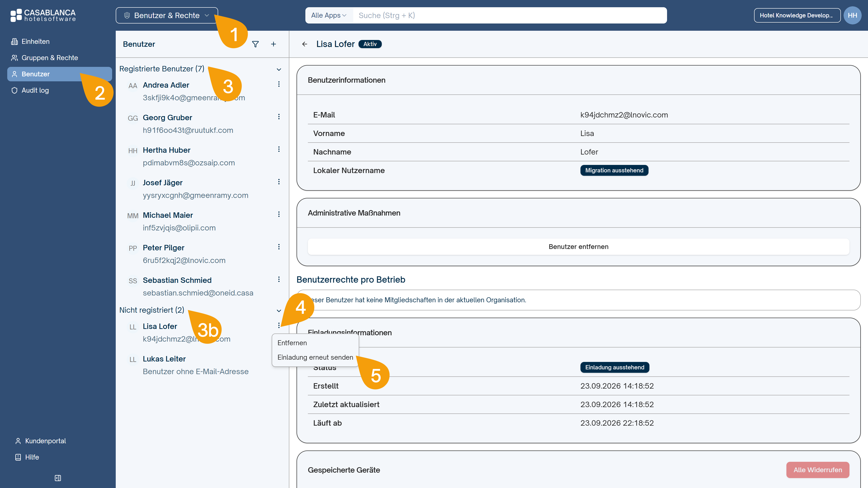Collapse the Nicht registriert section
This screenshot has width=868, height=488.
[x=279, y=310]
